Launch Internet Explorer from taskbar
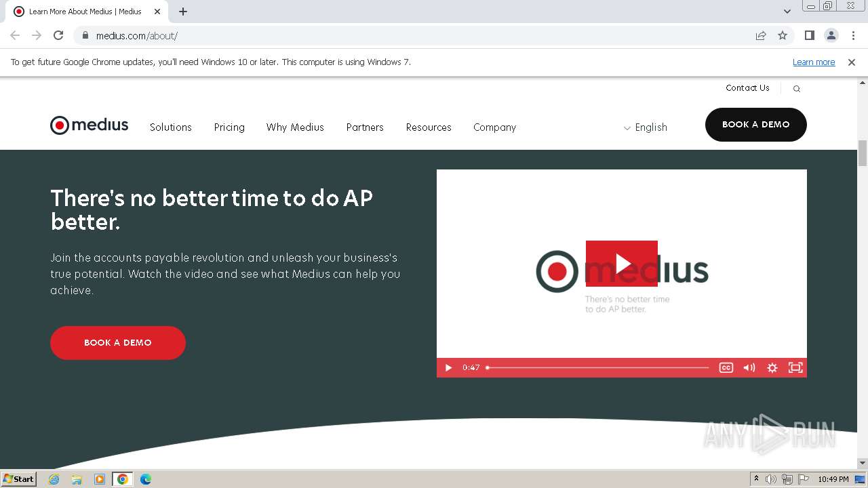 pos(54,479)
